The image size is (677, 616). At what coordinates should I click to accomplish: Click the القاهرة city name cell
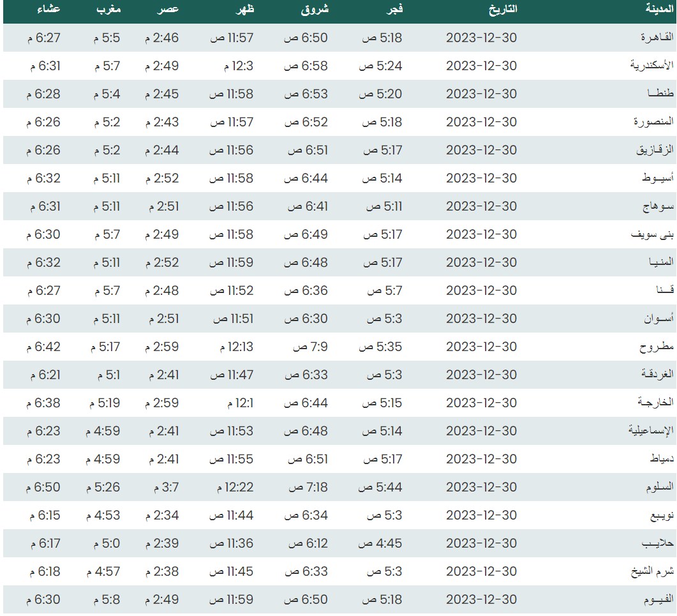pyautogui.click(x=657, y=38)
